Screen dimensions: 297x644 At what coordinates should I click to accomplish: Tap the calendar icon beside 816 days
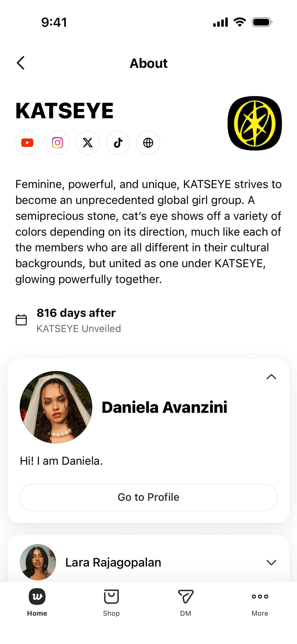click(21, 320)
